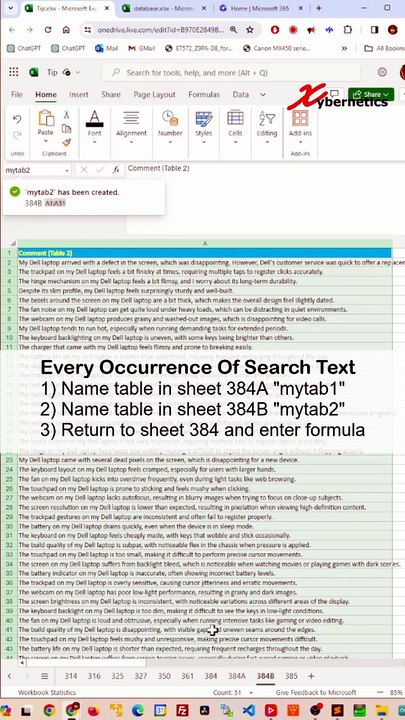Bookmark this page with star icon
The width and height of the screenshot is (405, 720).
point(249,29)
